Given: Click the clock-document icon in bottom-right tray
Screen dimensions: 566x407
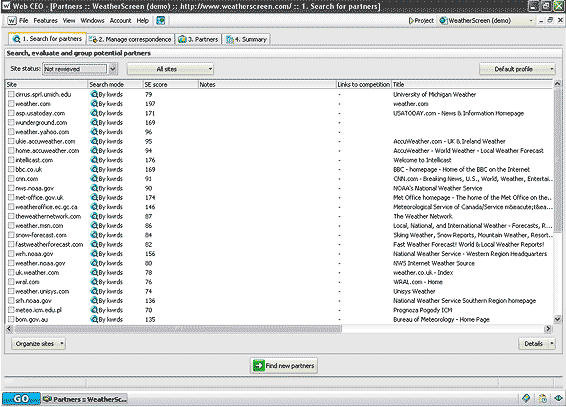Looking at the screenshot, I should pos(542,398).
